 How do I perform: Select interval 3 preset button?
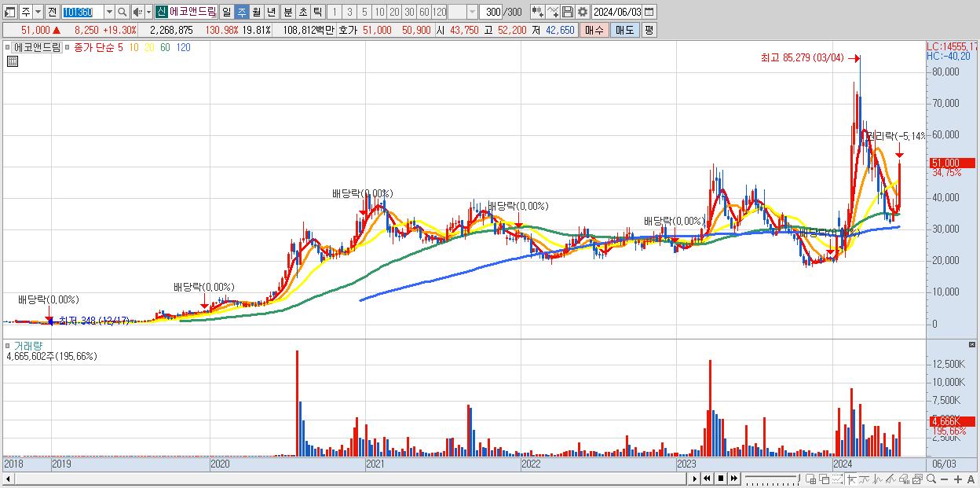point(349,12)
